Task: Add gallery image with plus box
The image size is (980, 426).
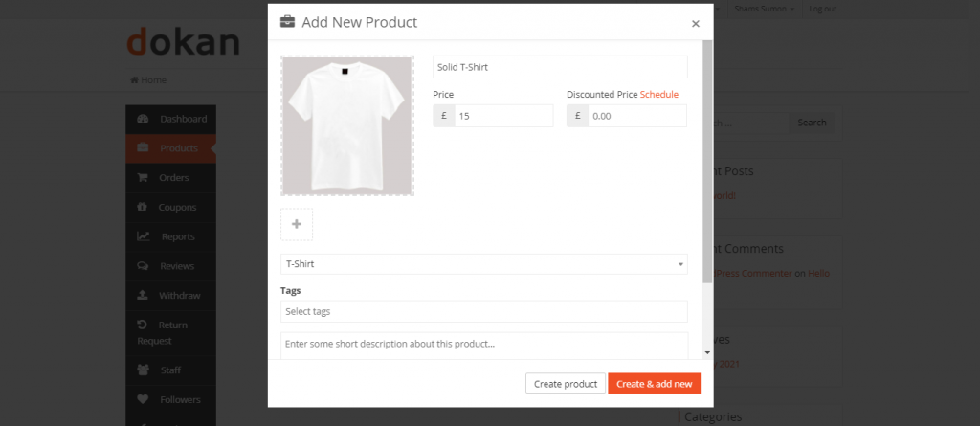Action: (297, 225)
